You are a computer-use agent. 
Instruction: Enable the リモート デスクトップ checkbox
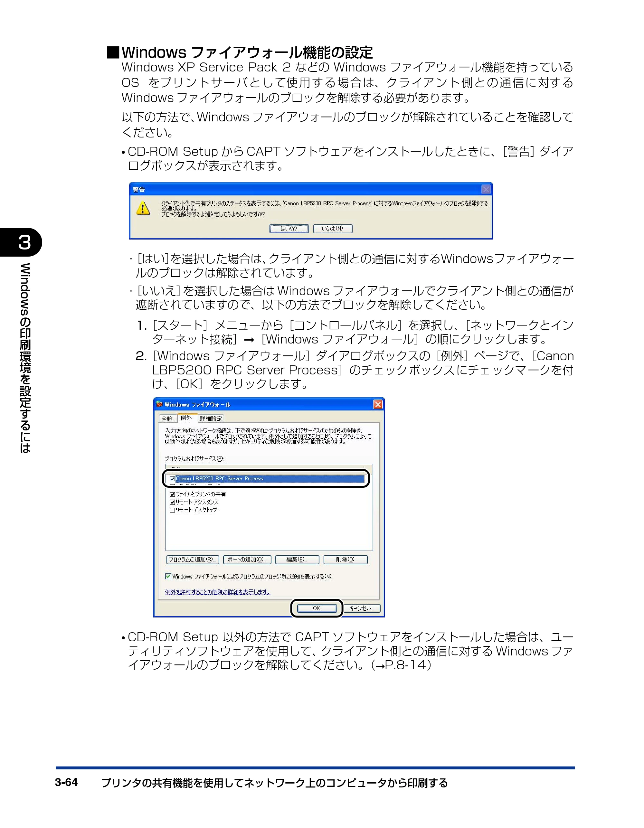coord(172,510)
